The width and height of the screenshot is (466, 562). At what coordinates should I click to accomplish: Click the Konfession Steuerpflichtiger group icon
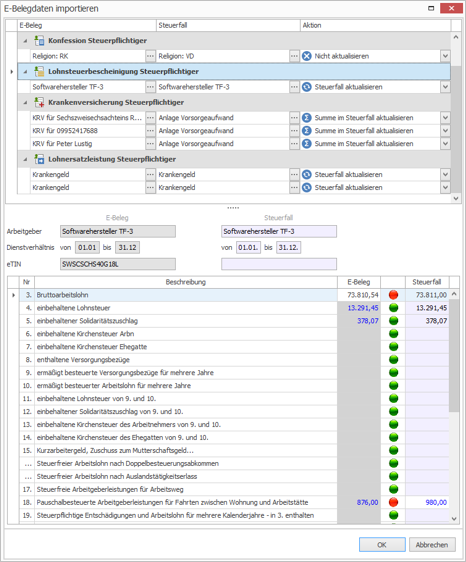(39, 41)
